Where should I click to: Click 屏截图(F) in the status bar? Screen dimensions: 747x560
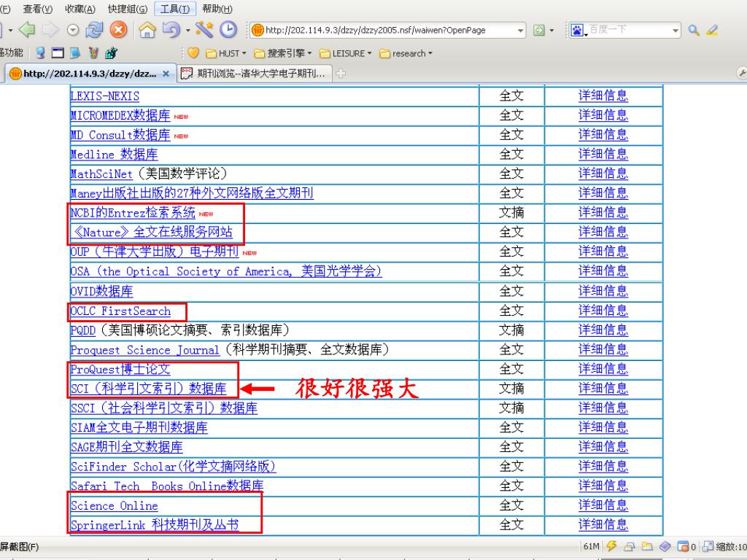click(x=19, y=547)
